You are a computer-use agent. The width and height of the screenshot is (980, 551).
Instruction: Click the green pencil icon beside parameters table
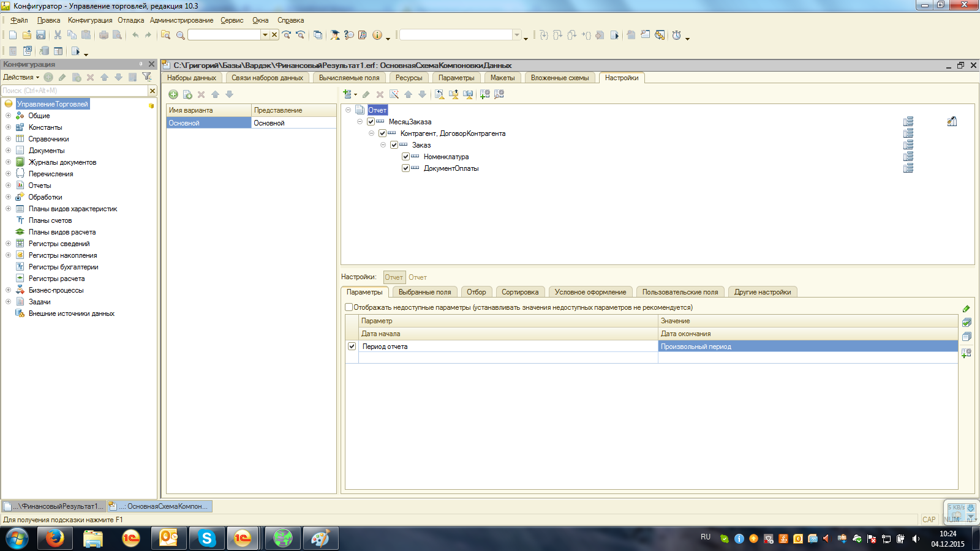966,309
